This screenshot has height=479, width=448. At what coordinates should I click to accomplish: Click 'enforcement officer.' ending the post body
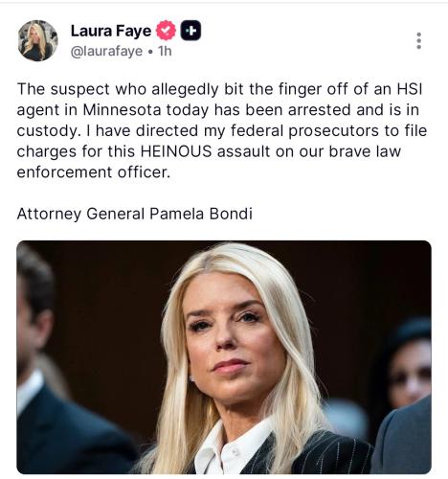point(93,172)
